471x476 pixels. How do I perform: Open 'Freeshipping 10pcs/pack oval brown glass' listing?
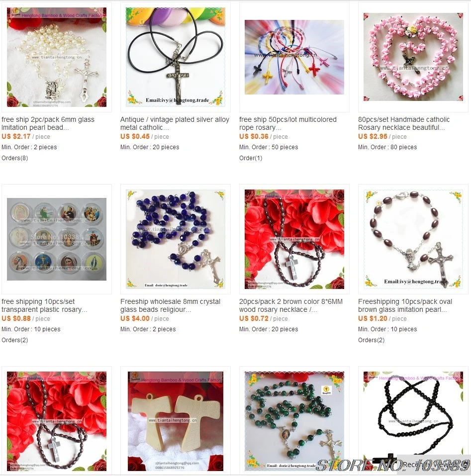405,306
